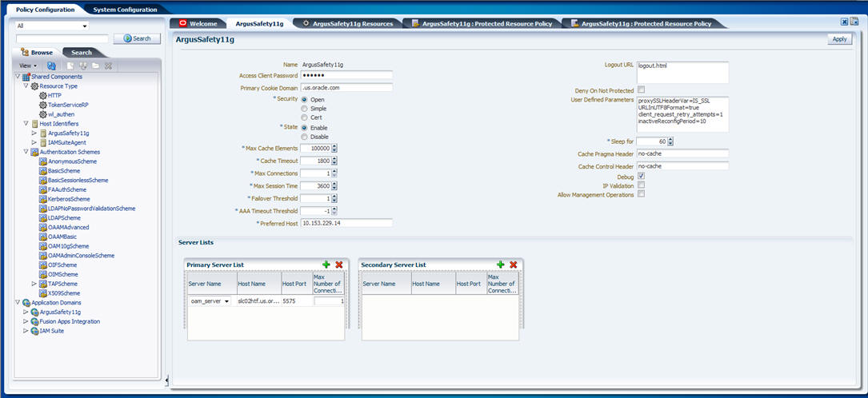Switch to the System Configuration tab

pyautogui.click(x=125, y=10)
